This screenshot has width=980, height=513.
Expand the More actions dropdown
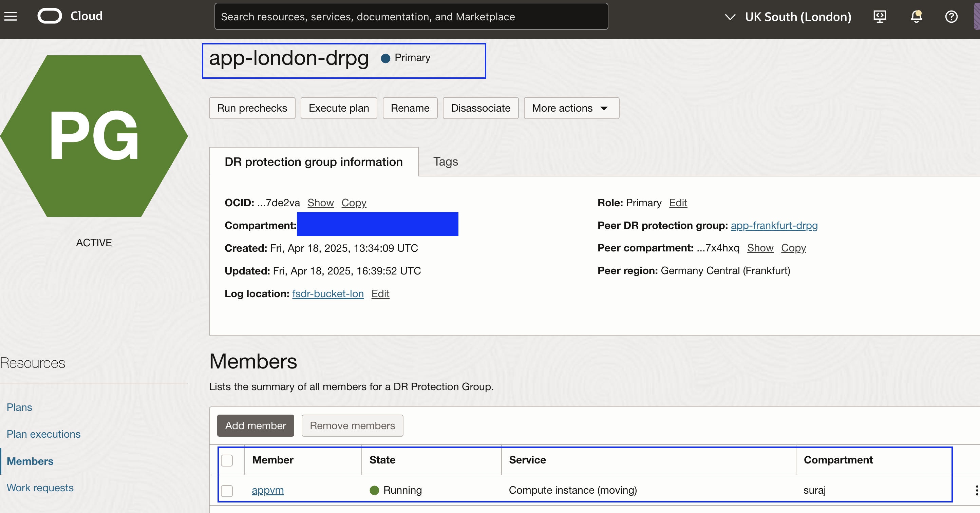point(571,108)
